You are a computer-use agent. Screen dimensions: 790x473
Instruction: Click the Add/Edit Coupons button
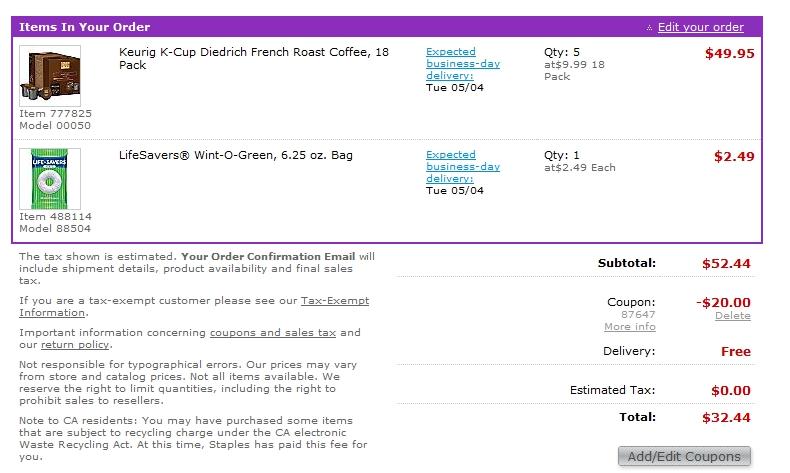pos(684,456)
